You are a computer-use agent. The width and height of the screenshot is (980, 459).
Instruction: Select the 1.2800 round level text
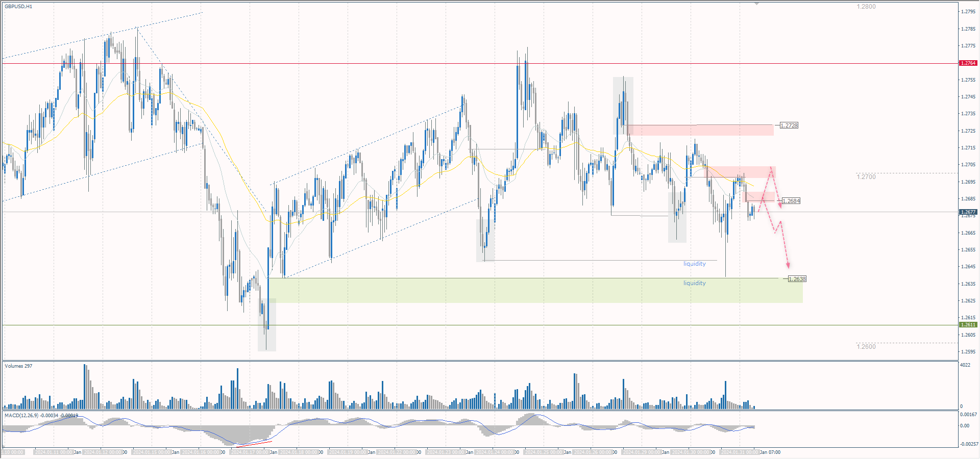pos(866,7)
